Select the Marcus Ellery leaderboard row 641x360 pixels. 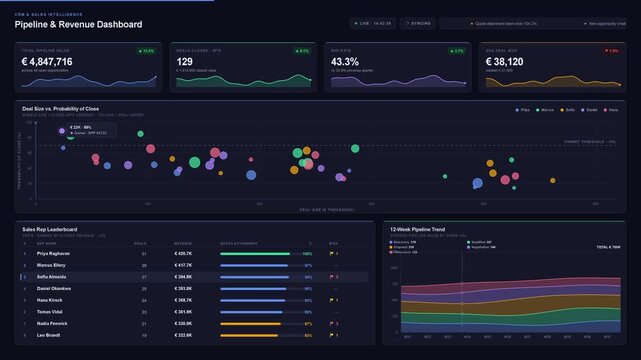[194, 266]
